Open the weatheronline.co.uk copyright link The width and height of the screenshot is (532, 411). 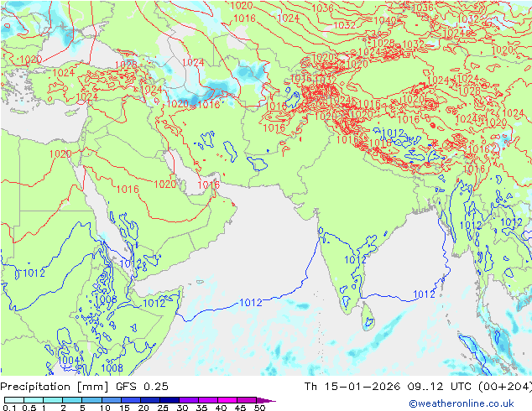coord(462,403)
